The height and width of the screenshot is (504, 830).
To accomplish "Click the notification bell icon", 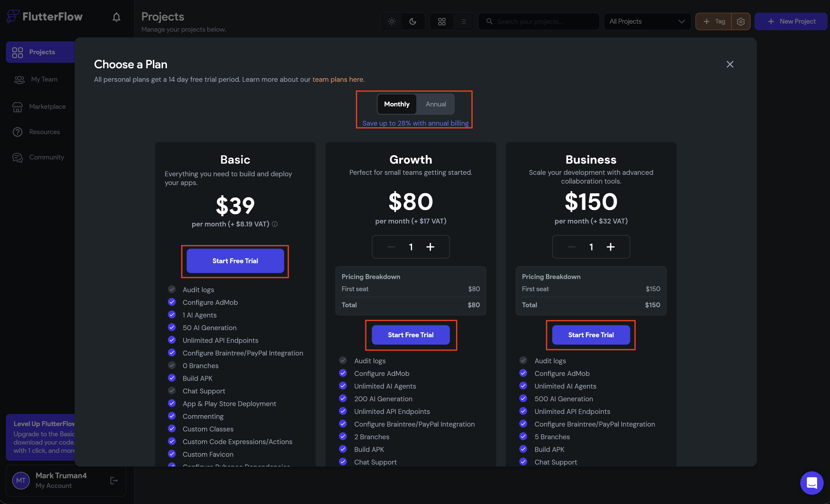I will click(x=116, y=17).
